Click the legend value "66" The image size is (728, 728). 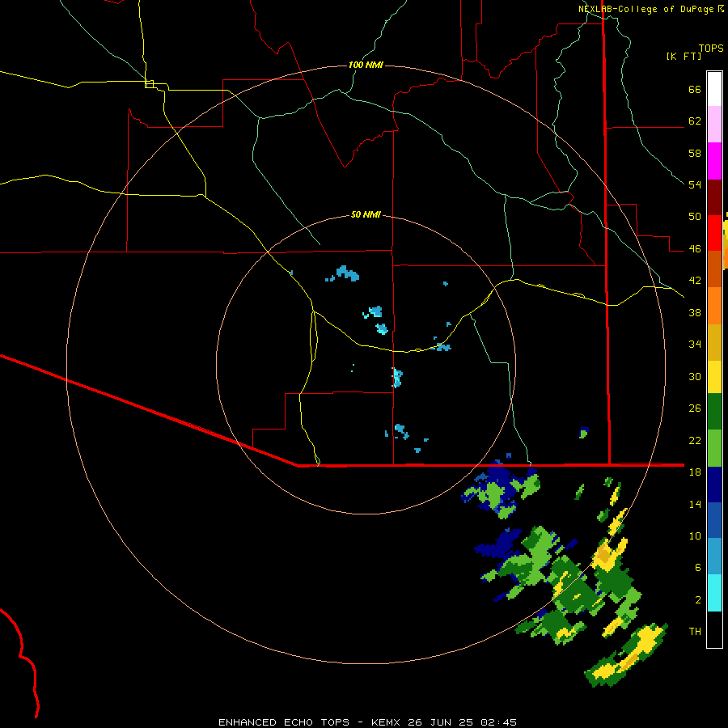[x=695, y=89]
